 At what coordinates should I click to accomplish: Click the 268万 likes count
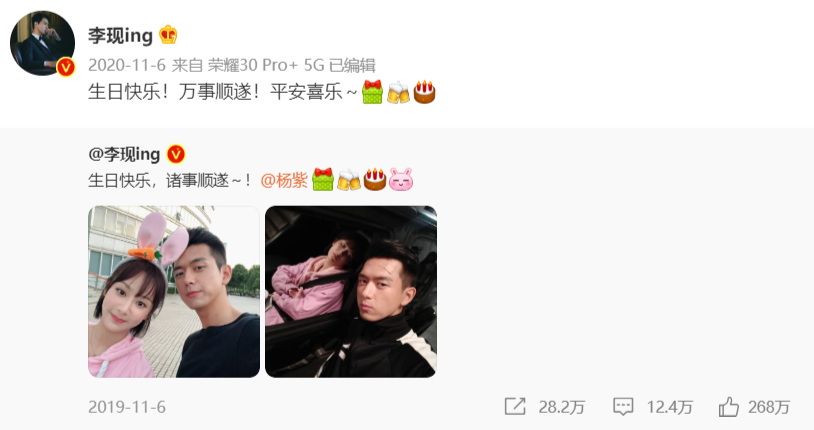point(769,407)
